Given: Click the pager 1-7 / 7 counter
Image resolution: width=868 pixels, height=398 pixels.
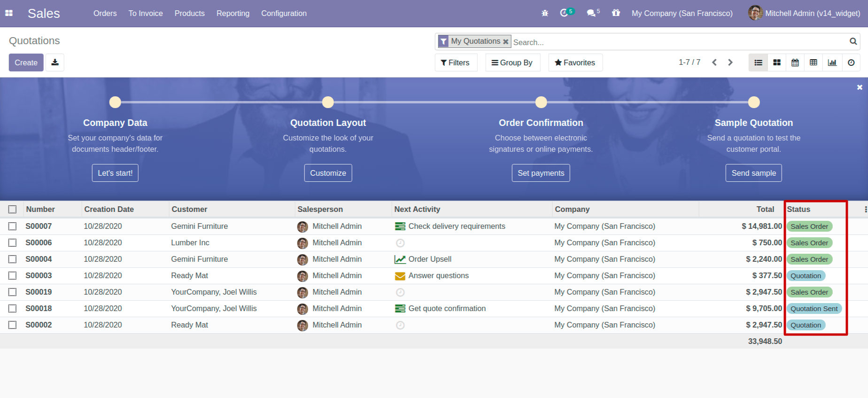Looking at the screenshot, I should point(689,62).
